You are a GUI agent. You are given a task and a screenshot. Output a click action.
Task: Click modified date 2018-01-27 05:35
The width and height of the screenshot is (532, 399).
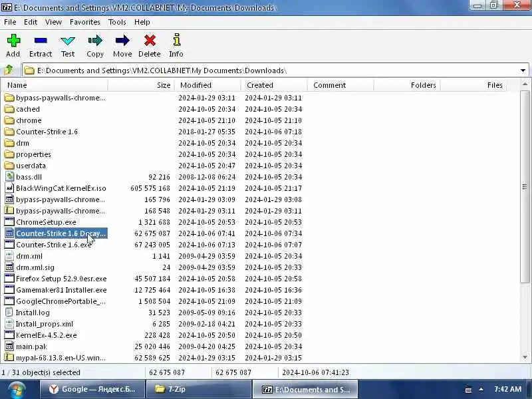(207, 132)
